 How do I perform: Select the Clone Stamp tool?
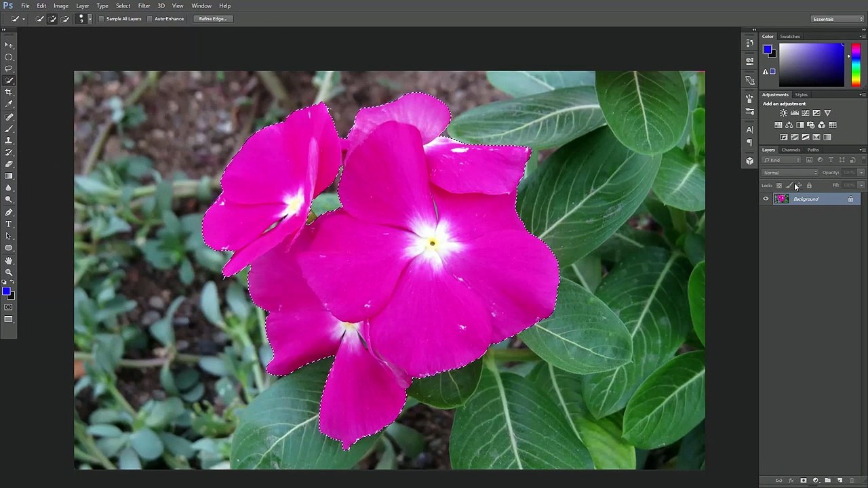point(9,140)
